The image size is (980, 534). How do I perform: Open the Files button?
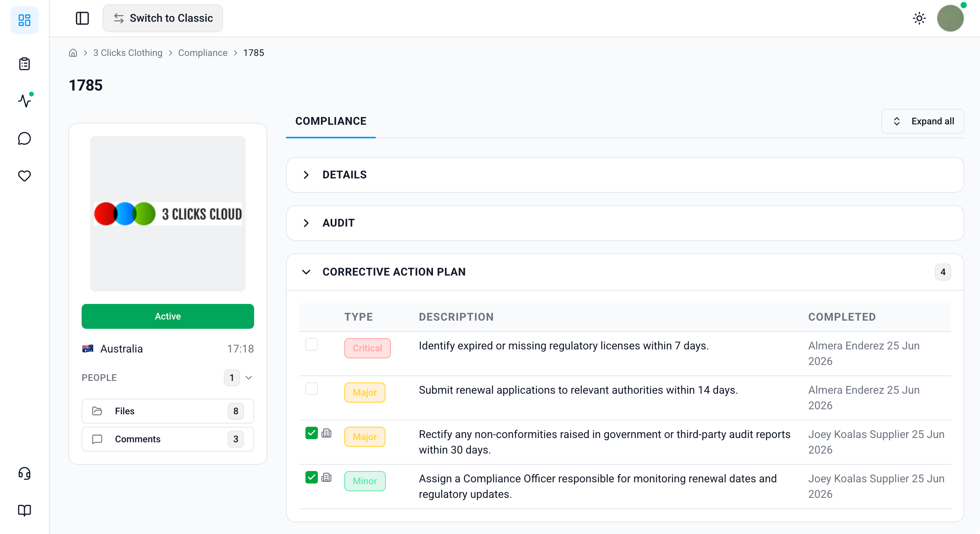[168, 411]
